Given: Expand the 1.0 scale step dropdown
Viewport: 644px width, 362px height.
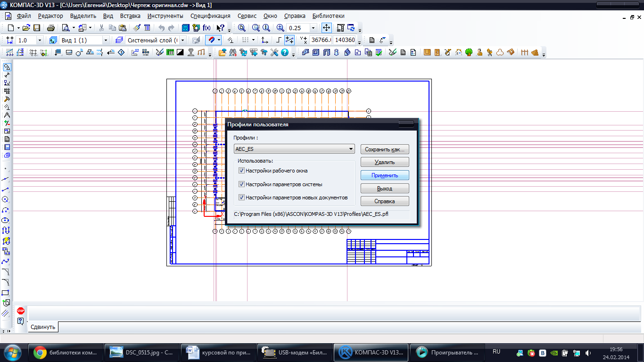Looking at the screenshot, I should (x=40, y=40).
